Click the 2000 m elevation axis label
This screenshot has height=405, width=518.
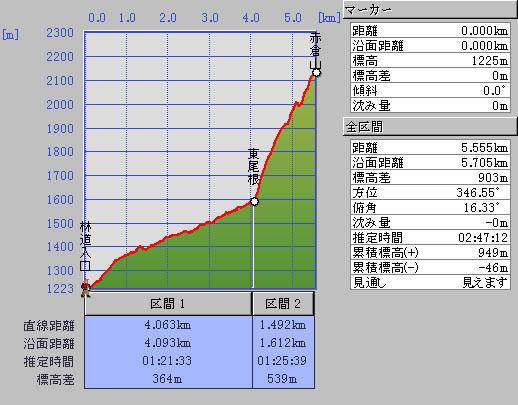[x=60, y=105]
